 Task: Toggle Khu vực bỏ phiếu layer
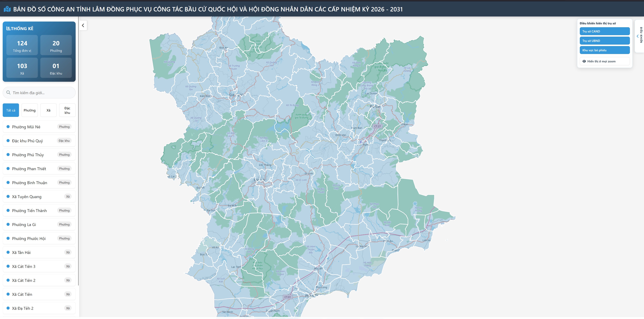605,50
